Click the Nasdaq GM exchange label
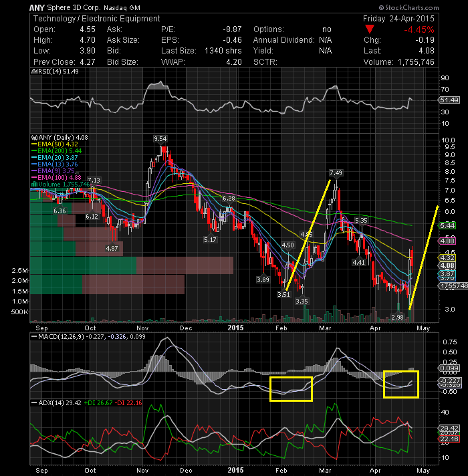The image size is (468, 476). pyautogui.click(x=122, y=8)
